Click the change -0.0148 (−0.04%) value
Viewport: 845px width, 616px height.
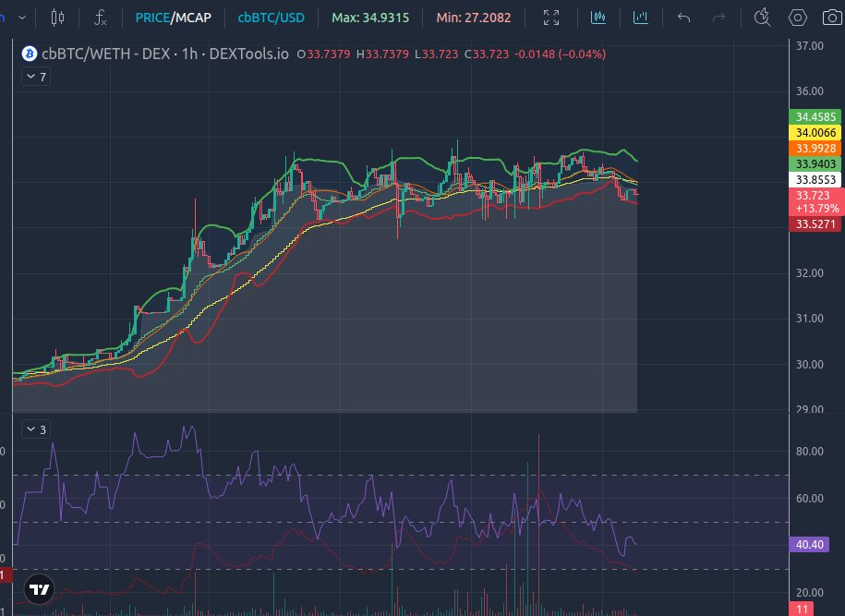click(x=560, y=54)
